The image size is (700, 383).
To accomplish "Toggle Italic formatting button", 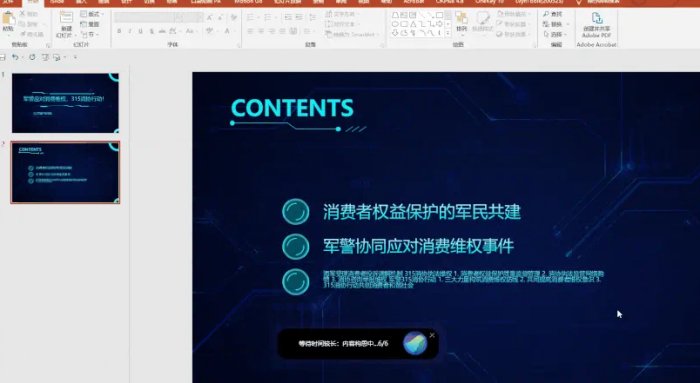I will click(x=130, y=31).
